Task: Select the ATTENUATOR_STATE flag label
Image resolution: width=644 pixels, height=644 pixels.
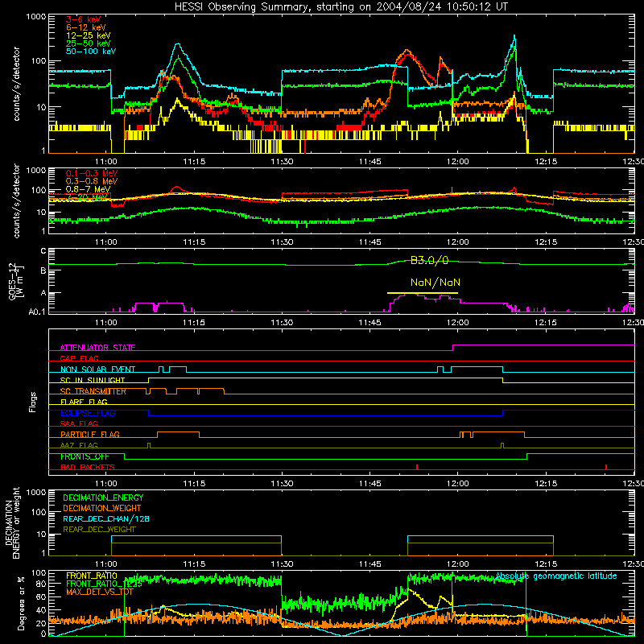Action: (97, 348)
